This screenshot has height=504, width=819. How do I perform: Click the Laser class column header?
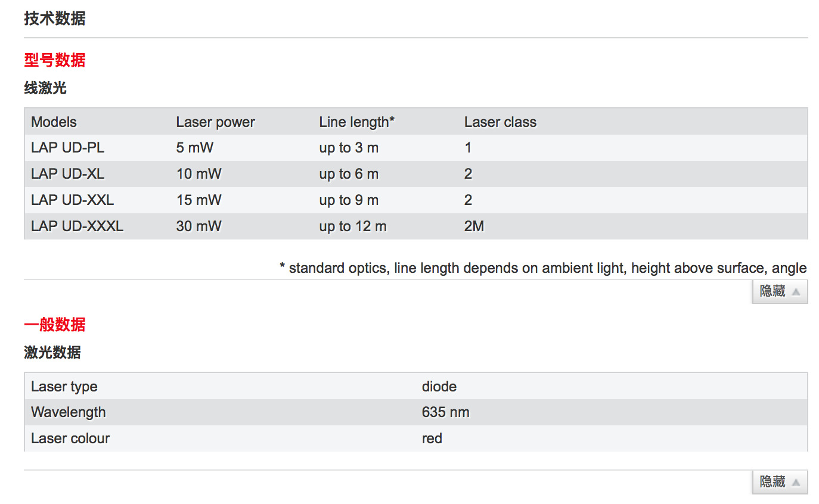(x=500, y=122)
